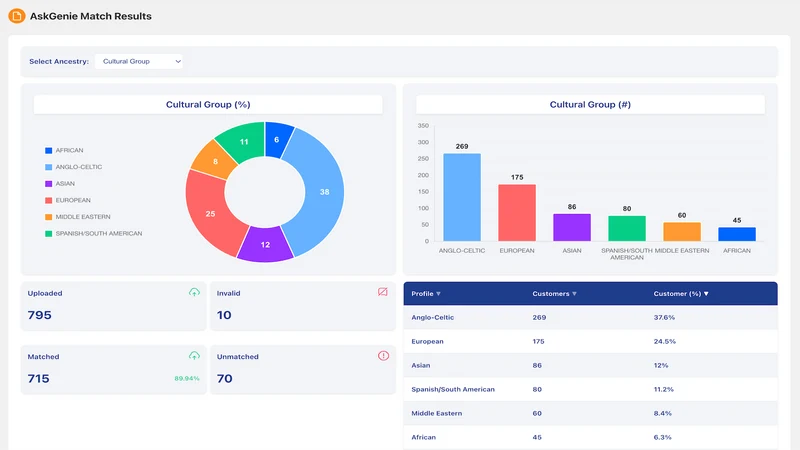Select the Asian table row name
Image resolution: width=800 pixels, height=450 pixels.
[x=421, y=365]
